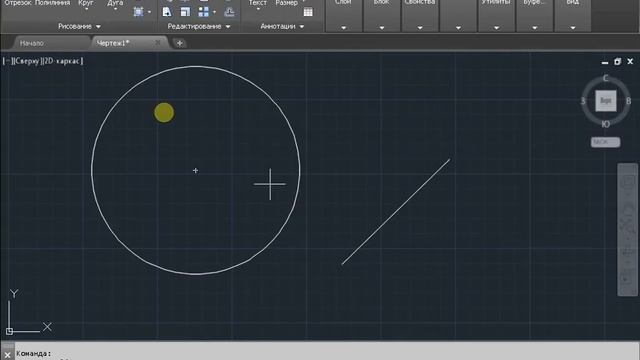Expand the Вид panel
The height and width of the screenshot is (360, 640).
[x=573, y=28]
